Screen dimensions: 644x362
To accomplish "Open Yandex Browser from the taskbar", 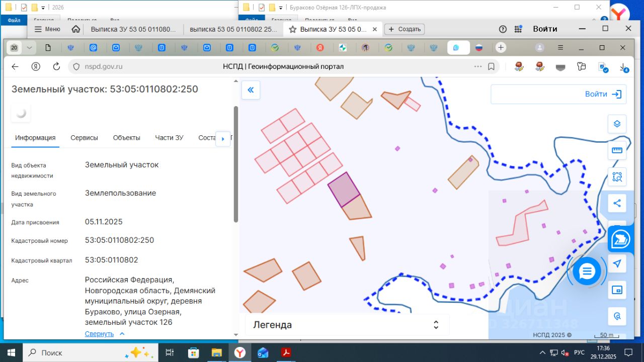I will (239, 352).
